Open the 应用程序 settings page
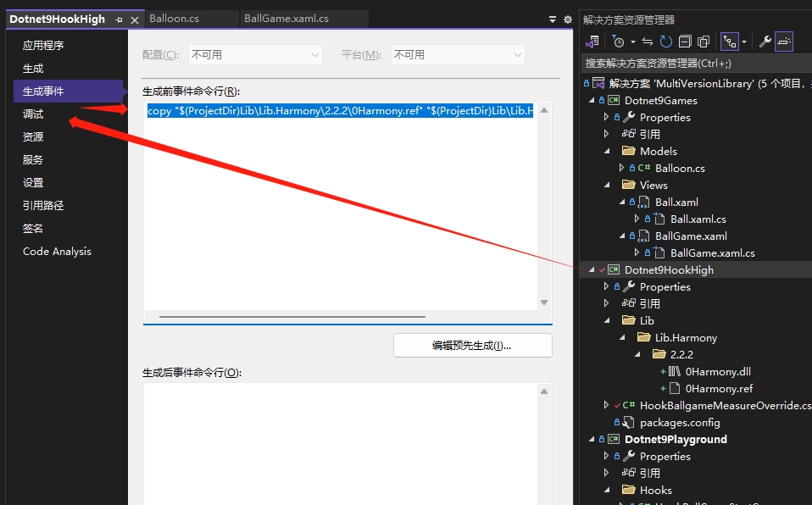The width and height of the screenshot is (812, 505). (x=43, y=46)
